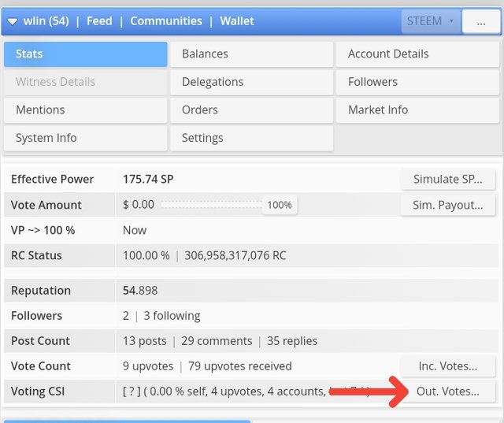
Task: Open the Market Info tab
Action: (x=417, y=110)
